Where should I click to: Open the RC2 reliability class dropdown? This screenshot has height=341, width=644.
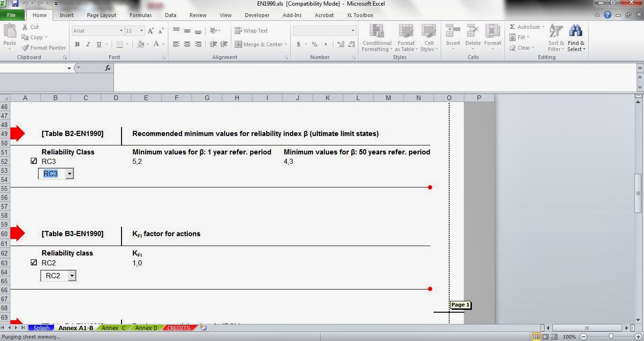(72, 276)
